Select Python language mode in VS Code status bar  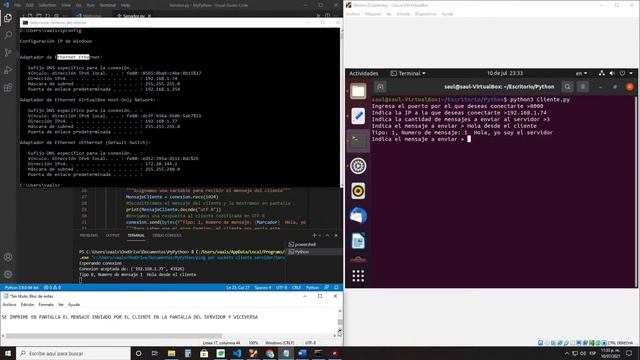313,288
